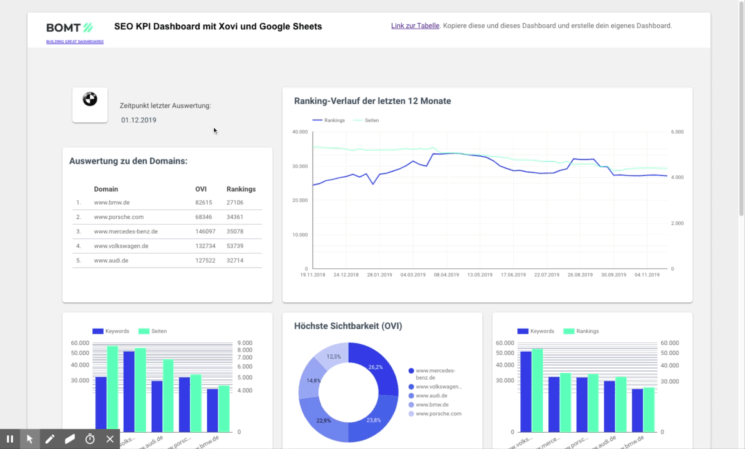Toggle Rankings legend in line chart

point(329,120)
